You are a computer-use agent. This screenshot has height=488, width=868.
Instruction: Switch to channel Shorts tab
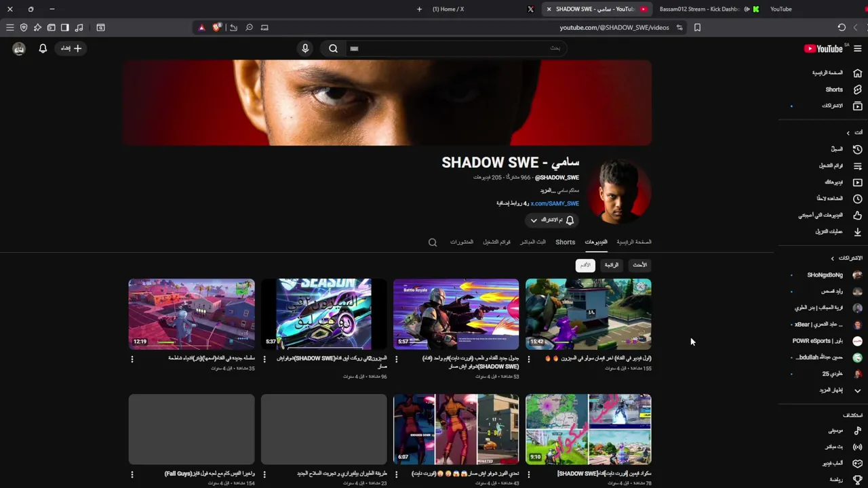click(565, 242)
